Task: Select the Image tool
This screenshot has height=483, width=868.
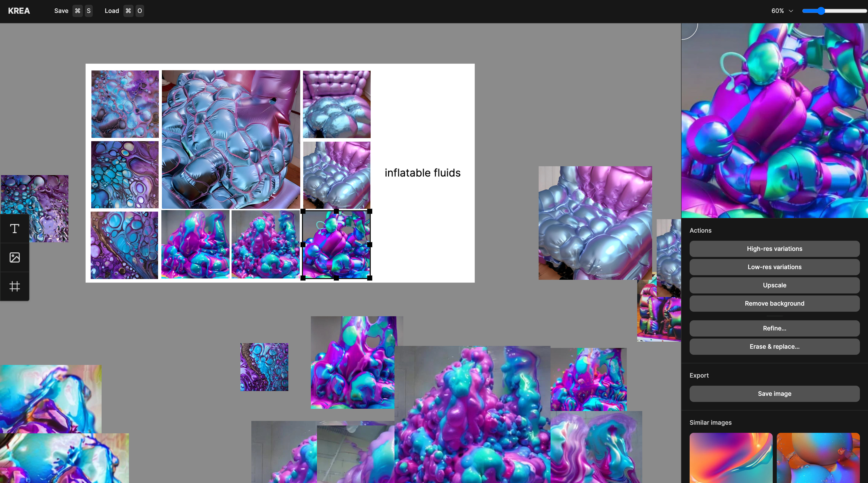Action: pyautogui.click(x=14, y=257)
